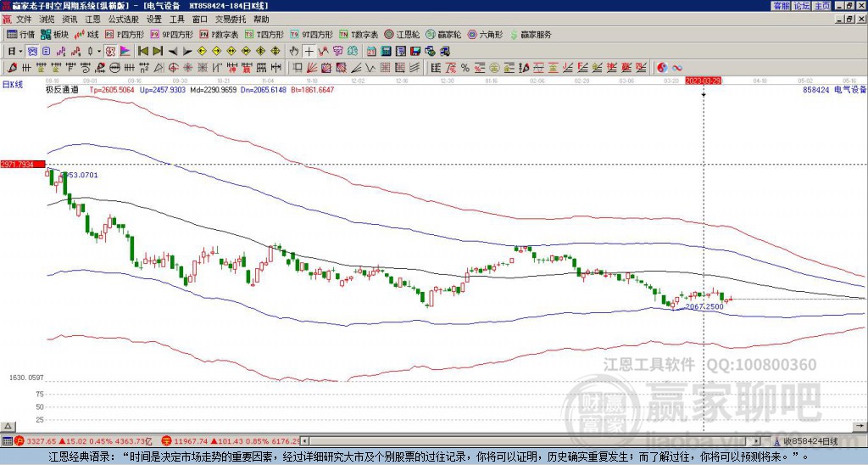Click 主页 homepage button
The height and width of the screenshot is (465, 868).
coord(822,5)
